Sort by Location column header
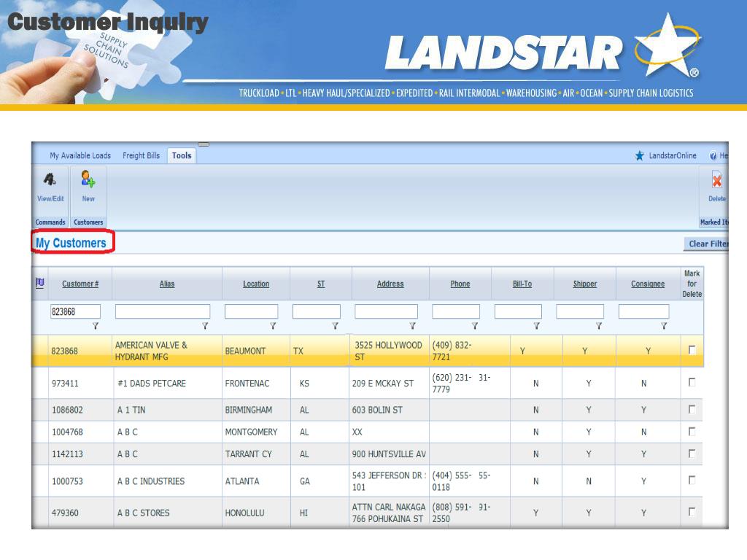Screen dimensions: 747x560 [x=256, y=284]
